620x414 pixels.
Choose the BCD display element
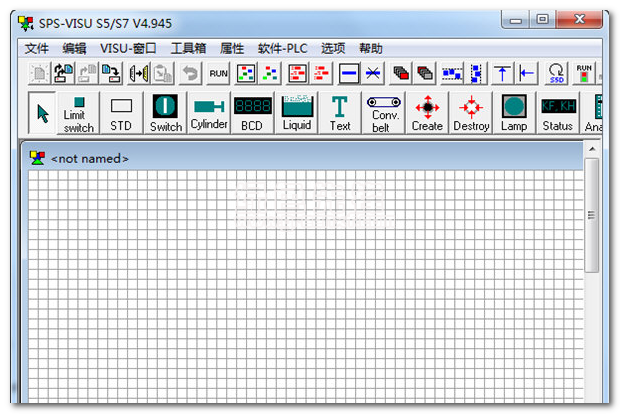pyautogui.click(x=252, y=113)
